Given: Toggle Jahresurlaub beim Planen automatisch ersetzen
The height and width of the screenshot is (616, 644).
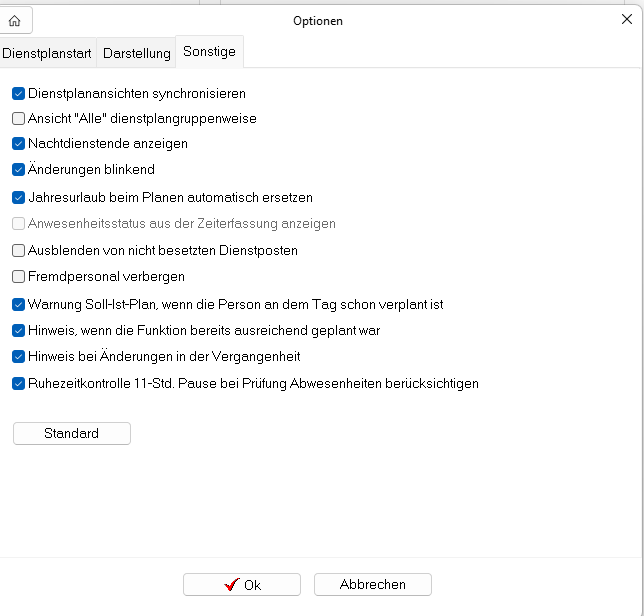Looking at the screenshot, I should [18, 198].
